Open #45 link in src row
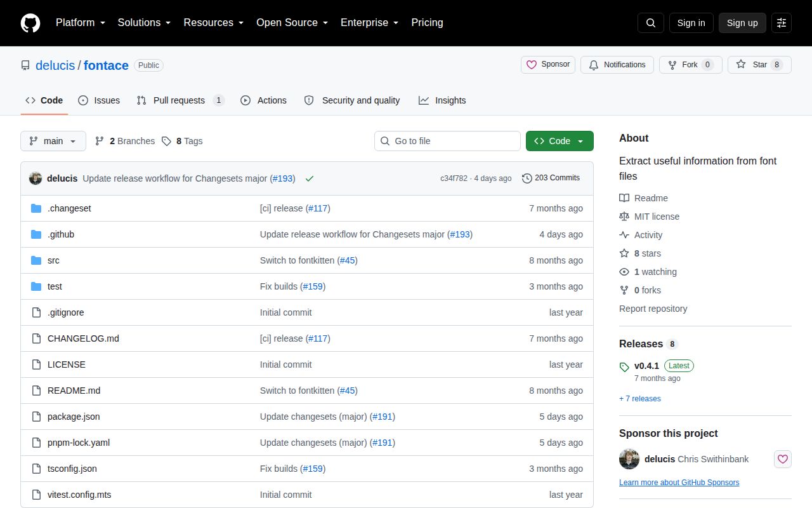This screenshot has width=812, height=508. 348,260
